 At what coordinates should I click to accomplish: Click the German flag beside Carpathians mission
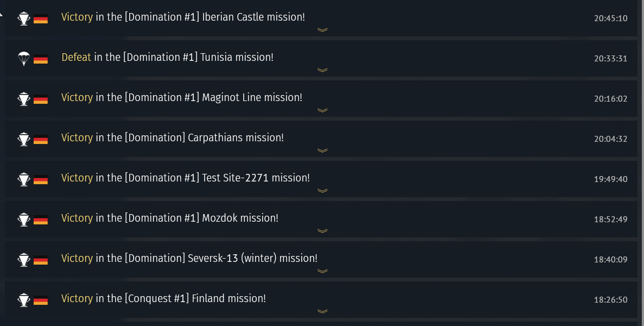[x=41, y=140]
